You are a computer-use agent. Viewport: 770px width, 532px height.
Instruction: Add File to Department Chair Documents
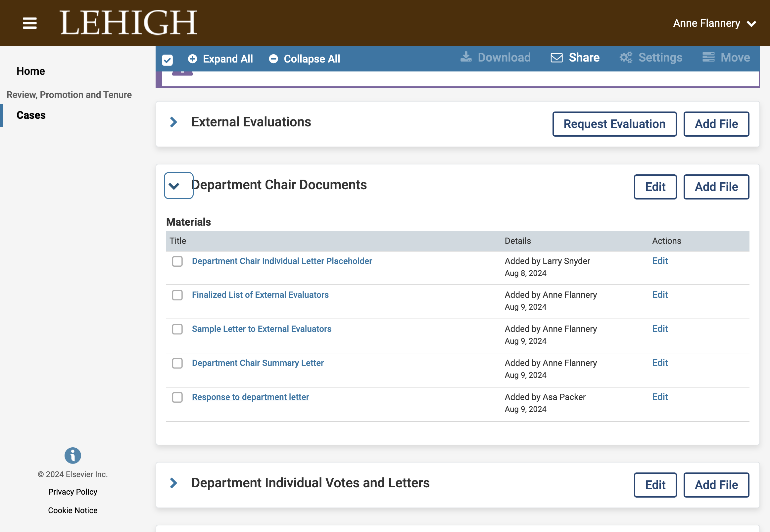point(716,187)
